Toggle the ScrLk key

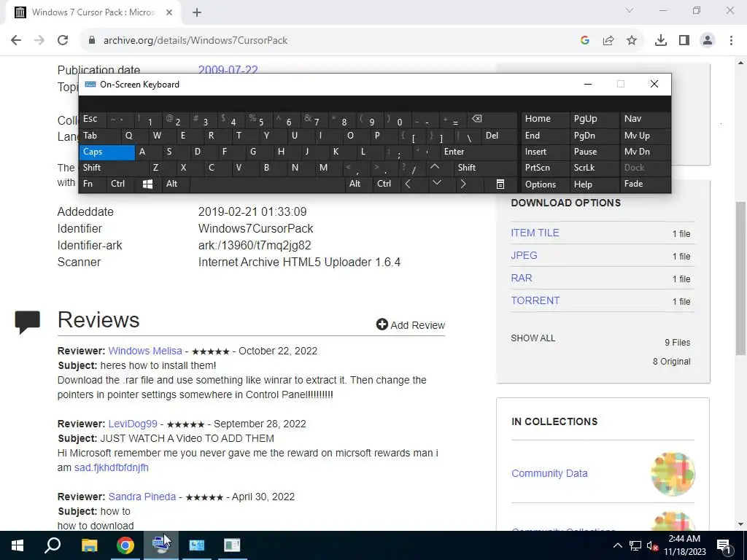coord(594,168)
